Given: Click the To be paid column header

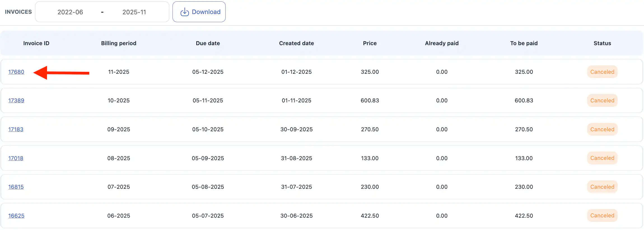Looking at the screenshot, I should click(x=524, y=43).
